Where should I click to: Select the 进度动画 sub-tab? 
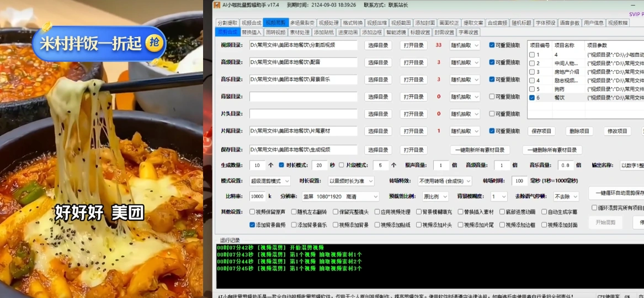coord(348,32)
